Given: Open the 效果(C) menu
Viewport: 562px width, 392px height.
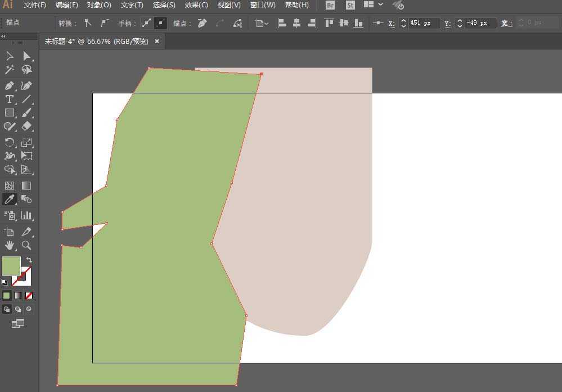Looking at the screenshot, I should tap(196, 5).
